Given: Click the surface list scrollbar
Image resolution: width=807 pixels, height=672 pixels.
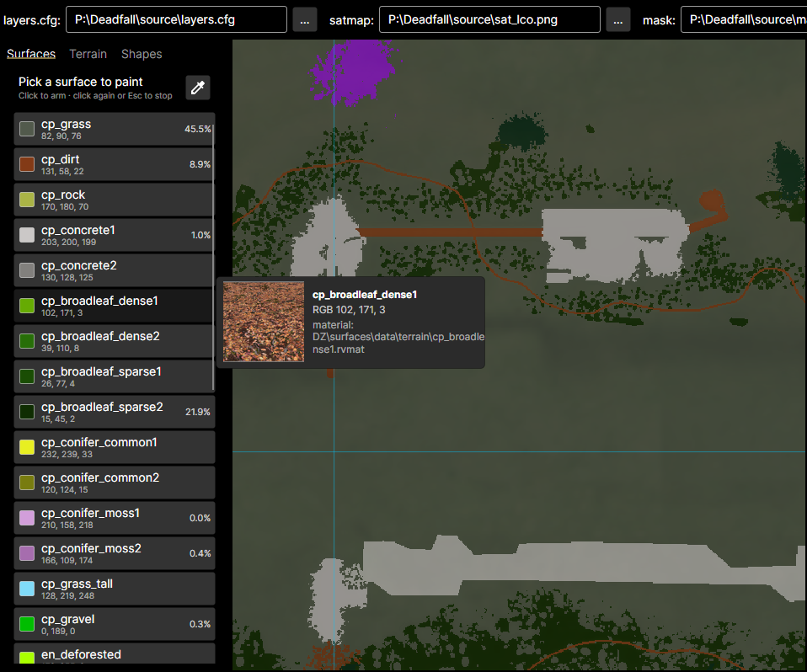Looking at the screenshot, I should click(213, 258).
